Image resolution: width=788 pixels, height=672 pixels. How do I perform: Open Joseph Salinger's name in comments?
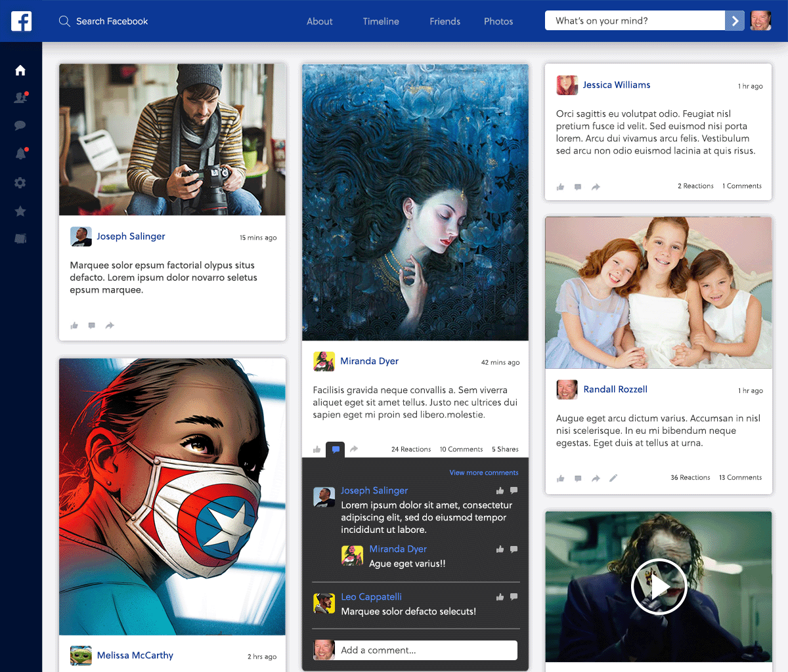click(x=374, y=490)
